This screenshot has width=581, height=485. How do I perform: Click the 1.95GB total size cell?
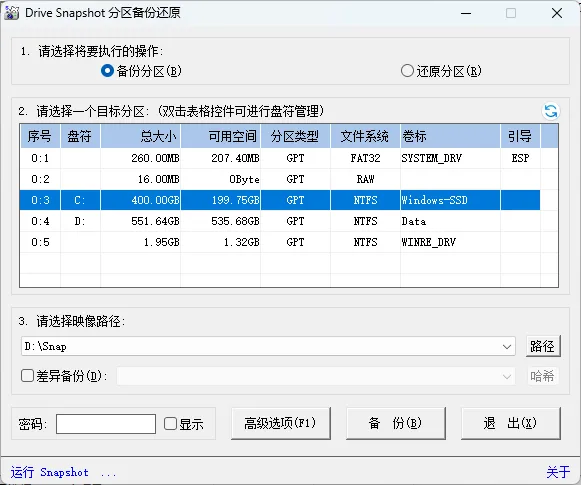click(x=140, y=242)
